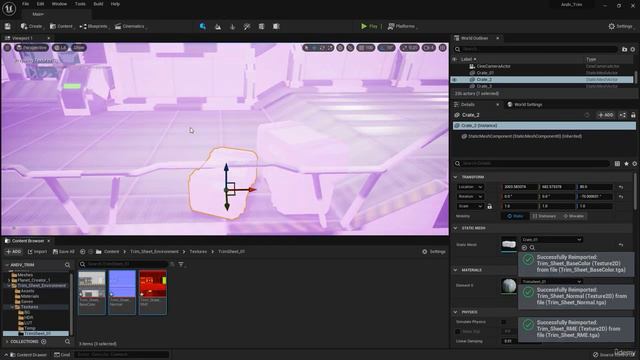Open the Blueprints dropdown
The image size is (640, 360).
pos(93,26)
